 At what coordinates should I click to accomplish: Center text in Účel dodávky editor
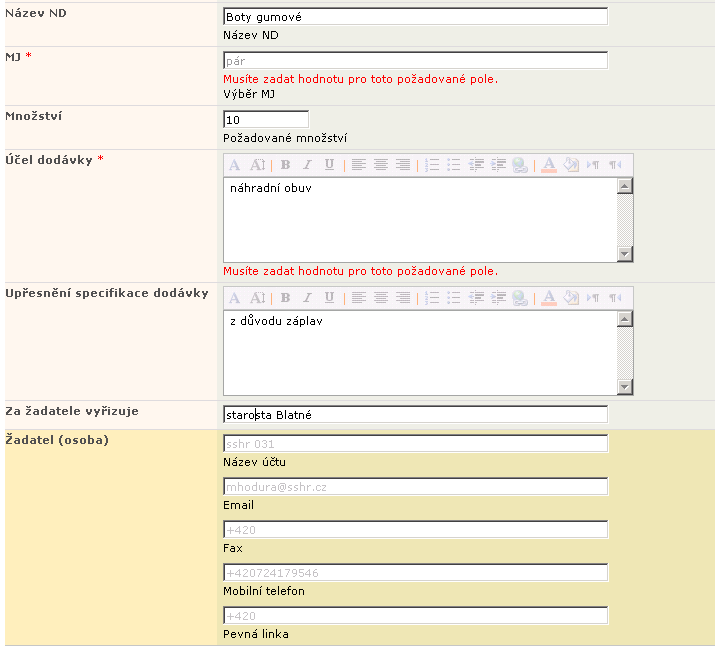[x=381, y=165]
